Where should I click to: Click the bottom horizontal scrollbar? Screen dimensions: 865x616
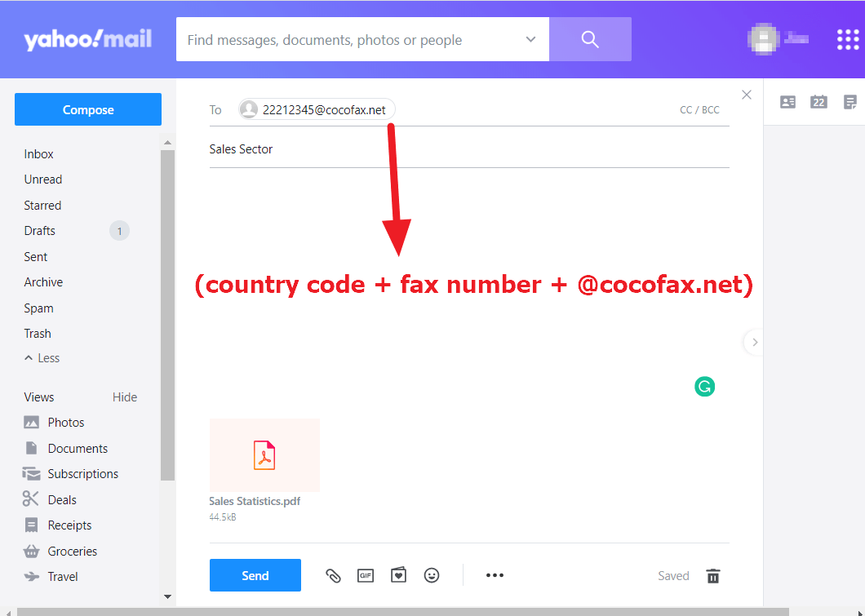[x=402, y=612]
